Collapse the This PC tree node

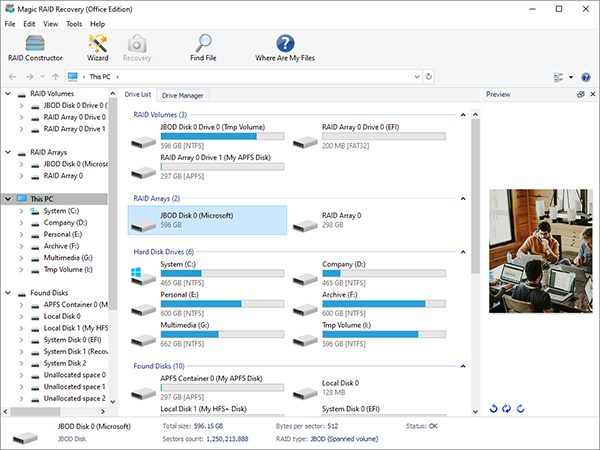point(8,199)
